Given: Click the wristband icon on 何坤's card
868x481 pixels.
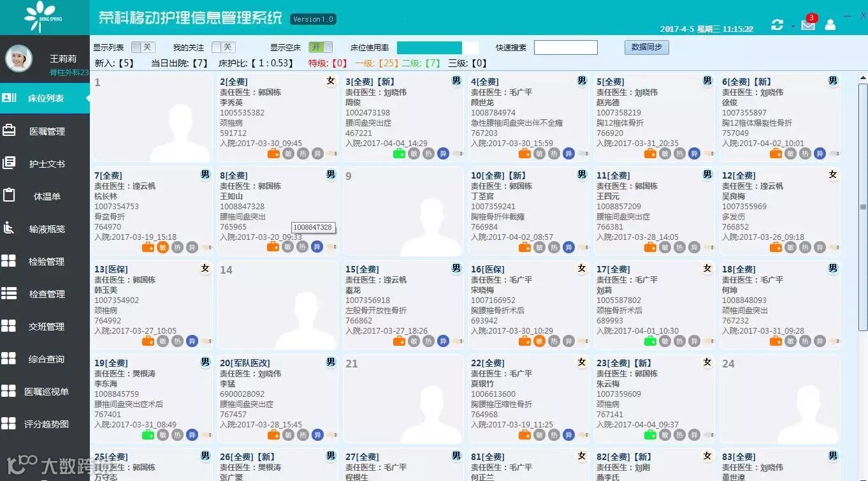Looking at the screenshot, I should (x=834, y=341).
